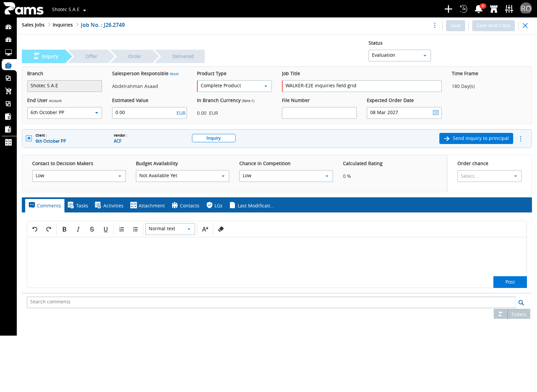Image resolution: width=537 pixels, height=392 pixels.
Task: Go to Inquiries breadcrumb
Action: (x=63, y=25)
